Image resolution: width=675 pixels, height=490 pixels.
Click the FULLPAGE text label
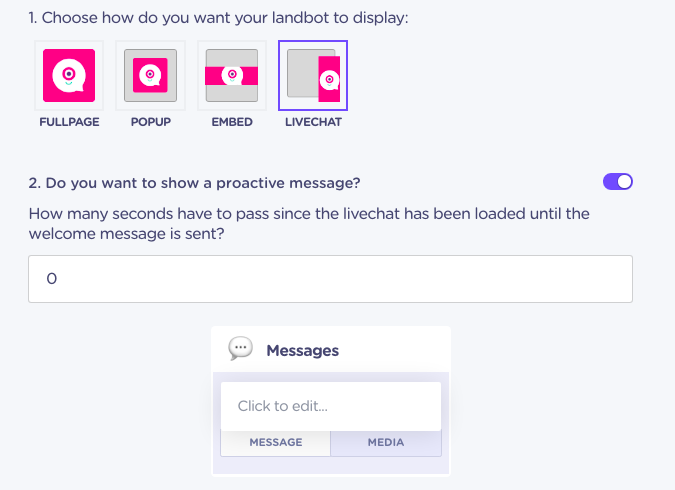pyautogui.click(x=69, y=122)
